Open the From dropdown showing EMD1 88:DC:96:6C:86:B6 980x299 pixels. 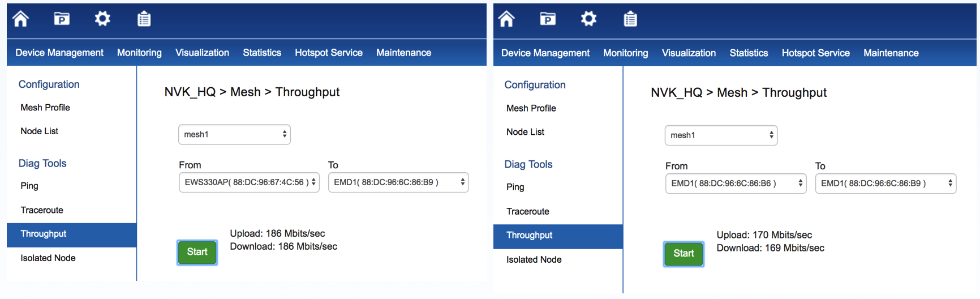(736, 183)
